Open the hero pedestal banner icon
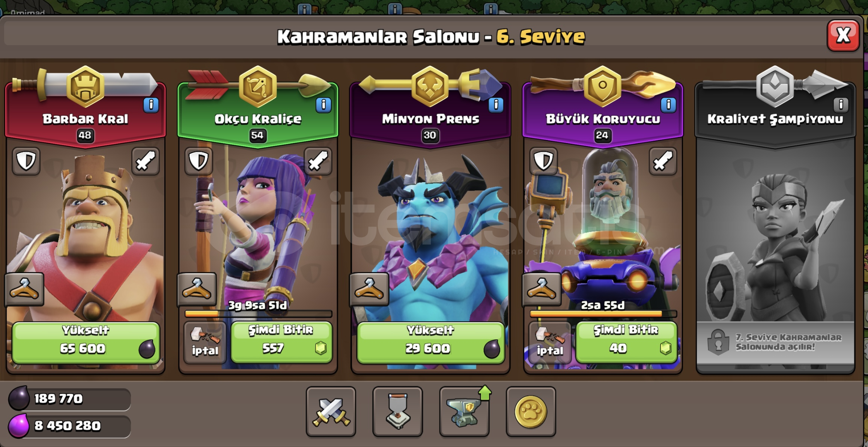 tap(398, 412)
